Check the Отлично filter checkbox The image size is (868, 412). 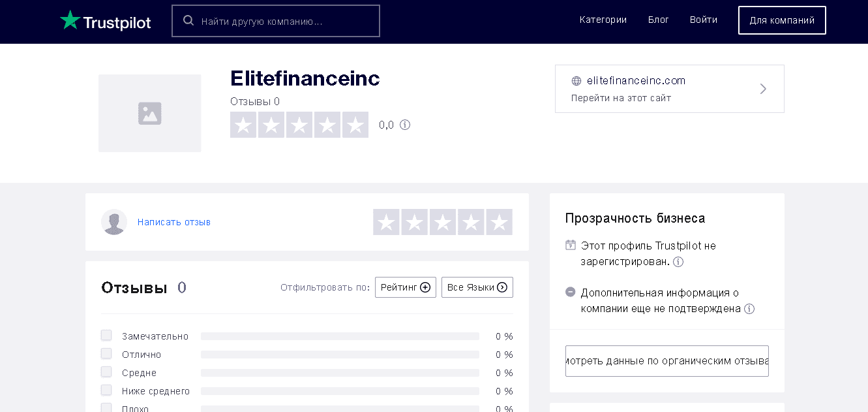(106, 354)
